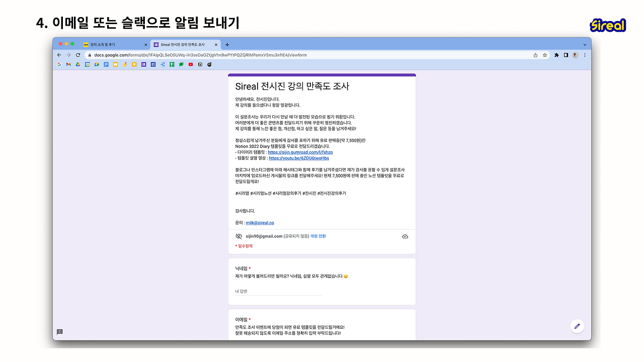Click the sijin90@gmail.com account text
Viewport: 644px width, 362px height.
click(264, 236)
